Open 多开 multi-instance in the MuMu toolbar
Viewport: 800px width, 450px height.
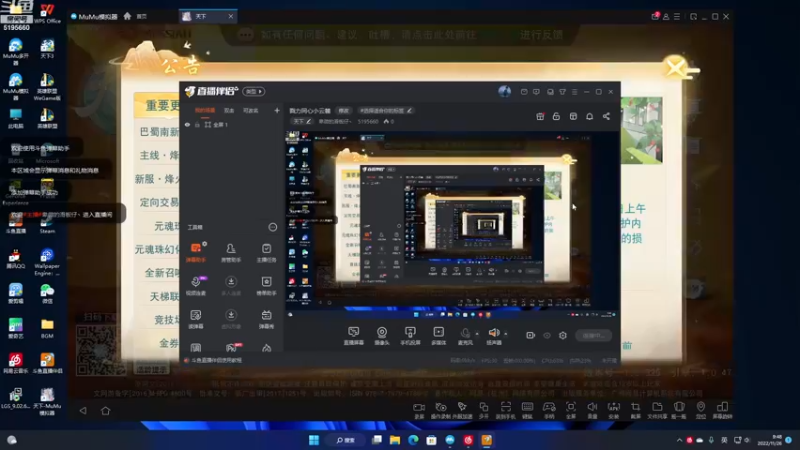click(484, 410)
